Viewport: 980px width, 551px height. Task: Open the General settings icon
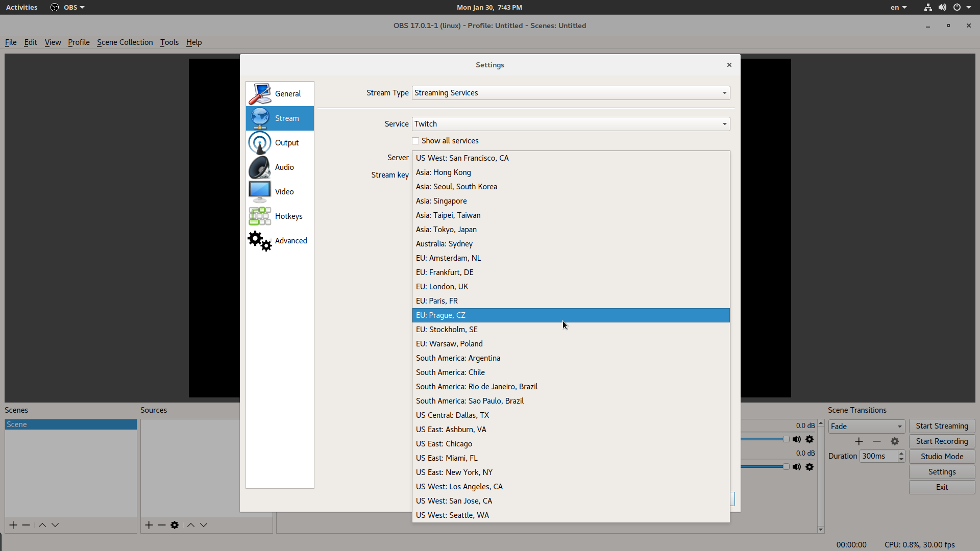click(260, 94)
